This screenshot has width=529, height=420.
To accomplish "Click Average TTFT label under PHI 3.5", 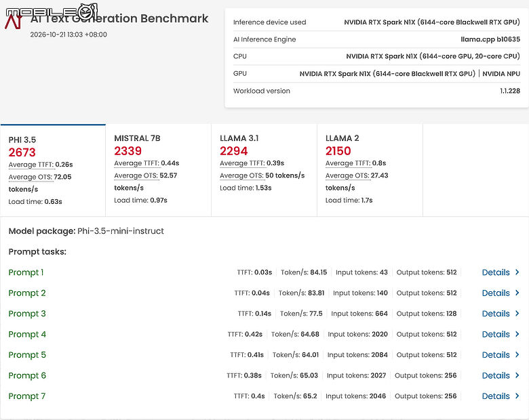I will tap(31, 165).
